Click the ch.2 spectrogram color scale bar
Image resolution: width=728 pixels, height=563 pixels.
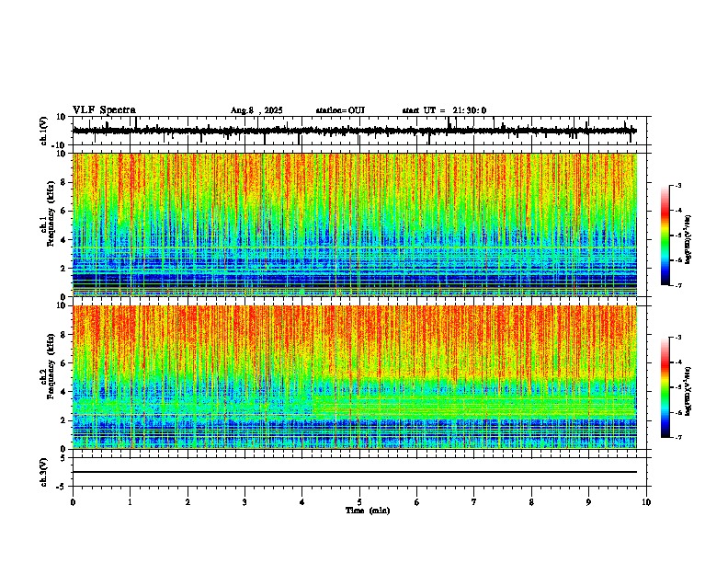[665, 387]
